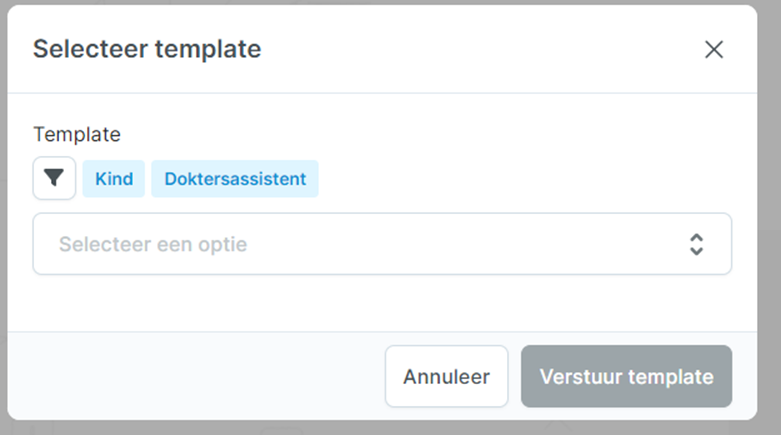Click the funnel filter icon
Screen dimensions: 781x435
54,178
